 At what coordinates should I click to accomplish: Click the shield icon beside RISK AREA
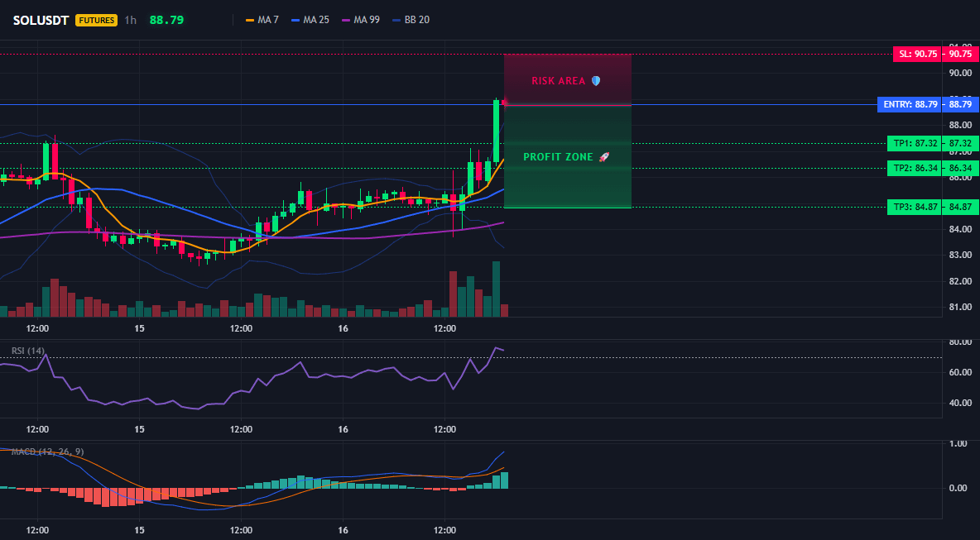[596, 80]
